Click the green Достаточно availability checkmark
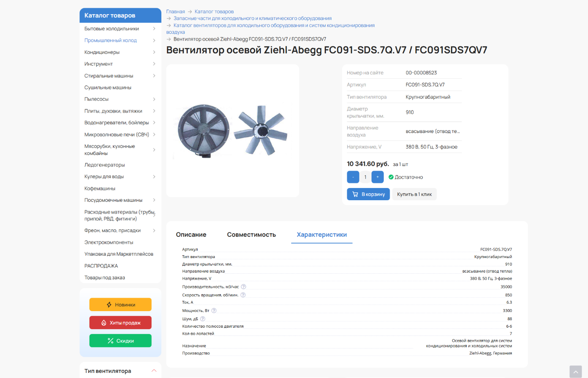Screen dimensions: 588x378 coord(391,177)
